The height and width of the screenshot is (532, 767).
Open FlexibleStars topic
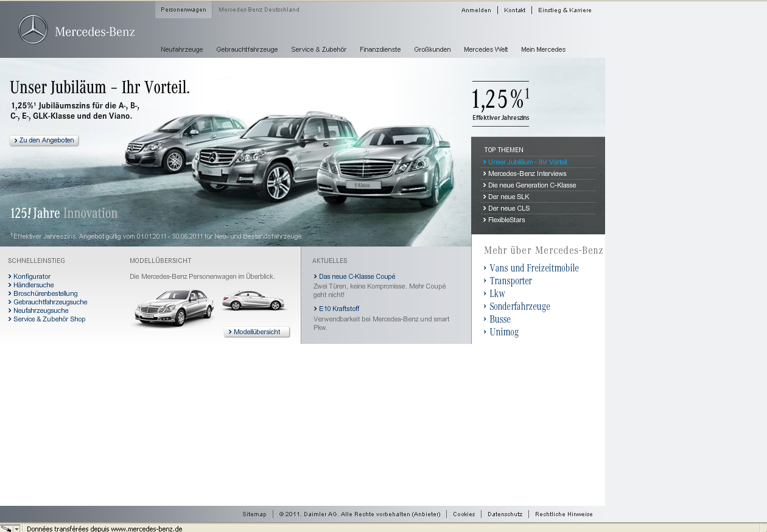pyautogui.click(x=504, y=220)
